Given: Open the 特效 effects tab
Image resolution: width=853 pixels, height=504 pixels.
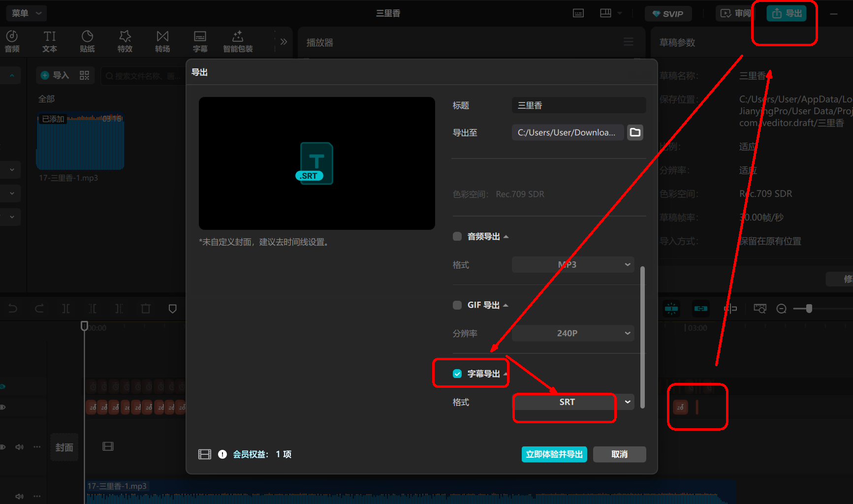Looking at the screenshot, I should pyautogui.click(x=125, y=41).
